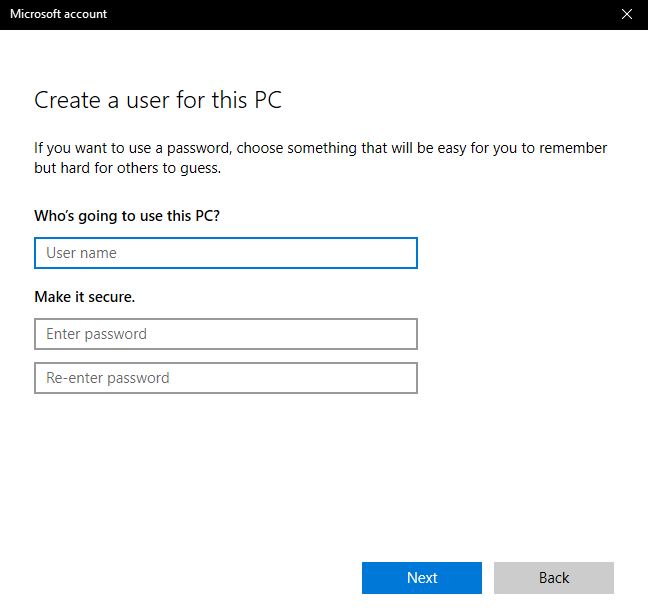The image size is (648, 615).
Task: Click the User name input field
Action: coord(225,253)
